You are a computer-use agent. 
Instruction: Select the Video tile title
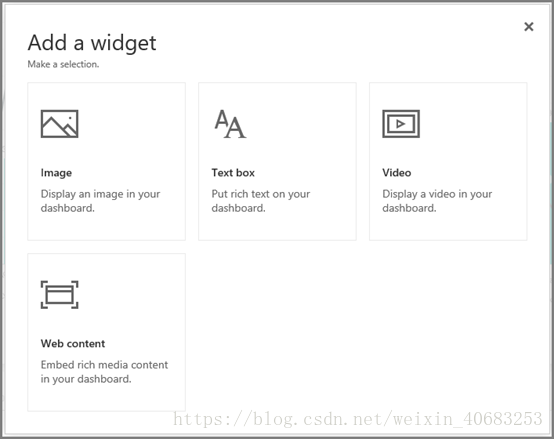[397, 173]
